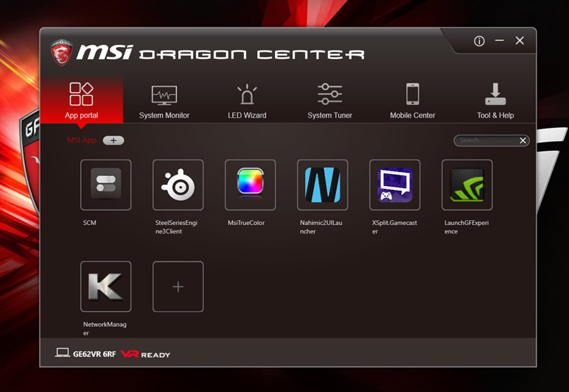
Task: Click the MsiTrueColor label text
Action: [x=246, y=223]
